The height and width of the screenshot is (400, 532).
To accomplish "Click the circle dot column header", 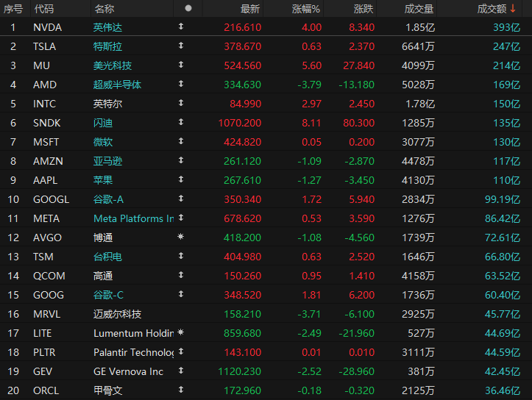I will pyautogui.click(x=188, y=9).
